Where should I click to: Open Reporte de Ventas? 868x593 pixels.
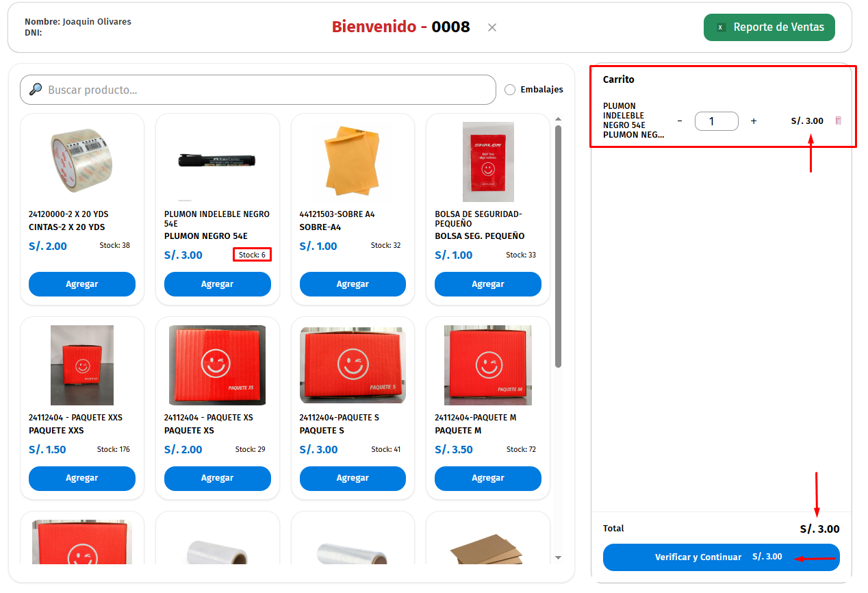coord(769,27)
